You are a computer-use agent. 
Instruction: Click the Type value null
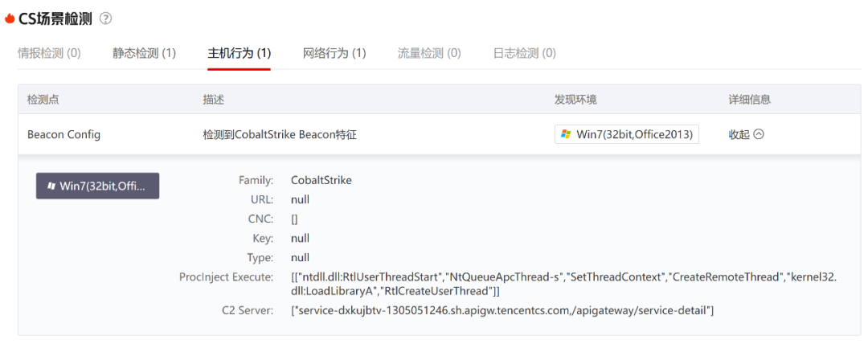click(x=300, y=257)
